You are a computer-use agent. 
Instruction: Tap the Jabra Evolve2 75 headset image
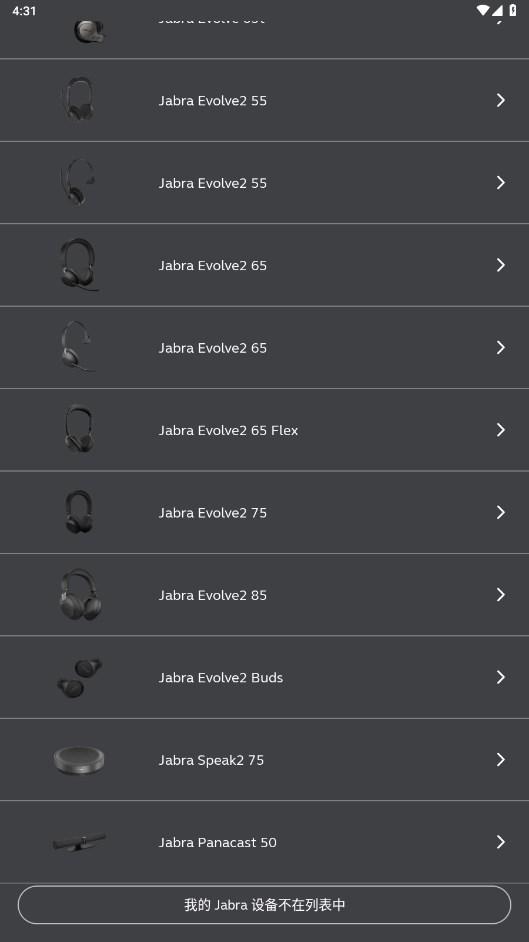click(x=79, y=512)
